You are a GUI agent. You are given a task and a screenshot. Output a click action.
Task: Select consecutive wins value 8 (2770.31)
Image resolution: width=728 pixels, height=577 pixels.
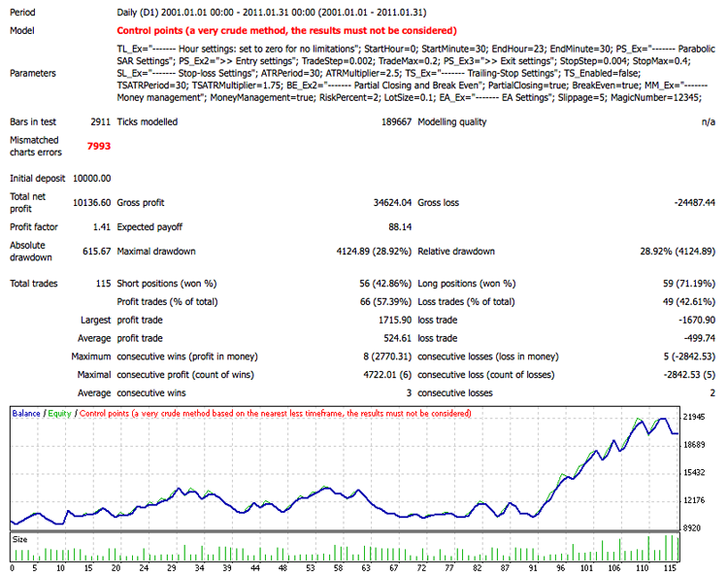tap(387, 356)
